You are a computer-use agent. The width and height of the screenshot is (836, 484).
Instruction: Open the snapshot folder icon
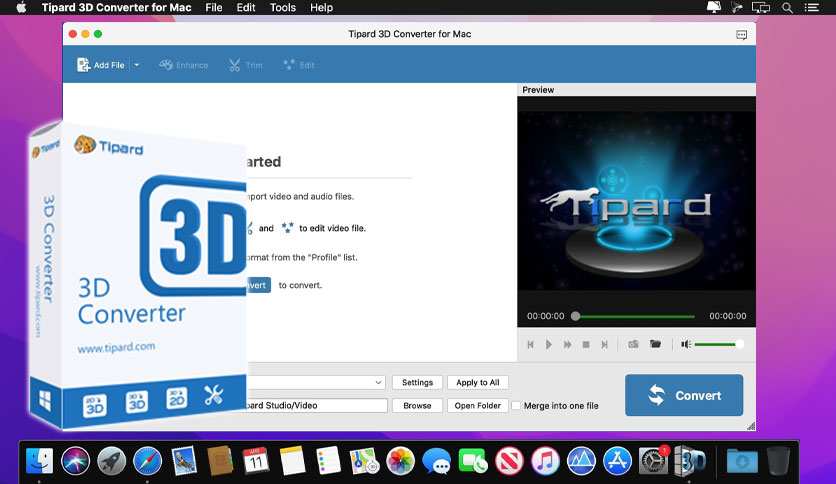[x=655, y=344]
